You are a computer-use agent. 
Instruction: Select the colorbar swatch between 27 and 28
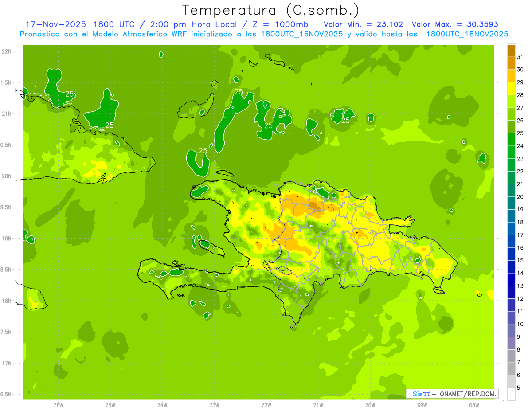pos(511,102)
